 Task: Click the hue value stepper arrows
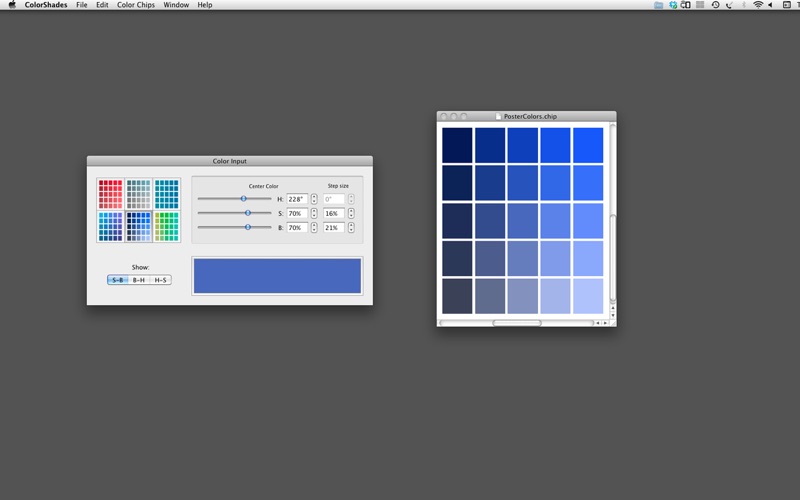[314, 199]
